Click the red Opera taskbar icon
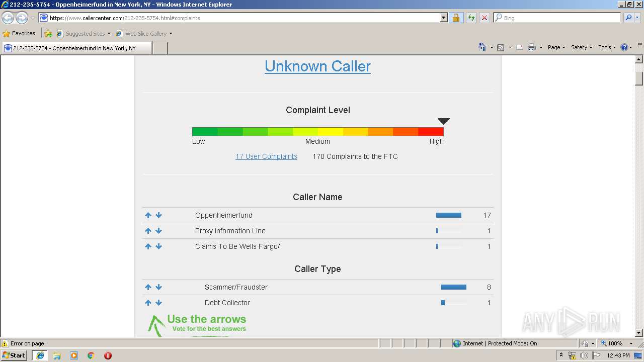 pos(108,355)
